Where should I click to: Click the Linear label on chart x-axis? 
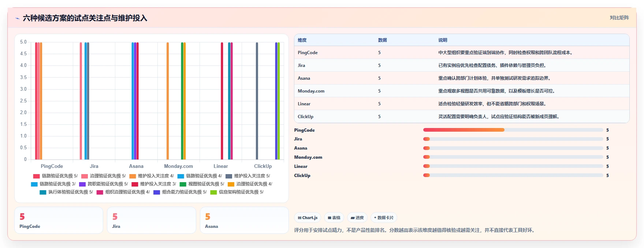click(221, 166)
